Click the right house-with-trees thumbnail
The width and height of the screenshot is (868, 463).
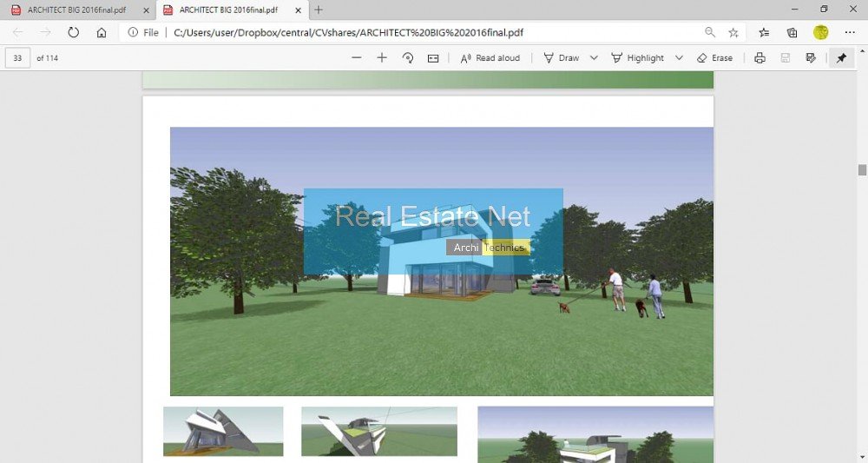pyautogui.click(x=595, y=434)
